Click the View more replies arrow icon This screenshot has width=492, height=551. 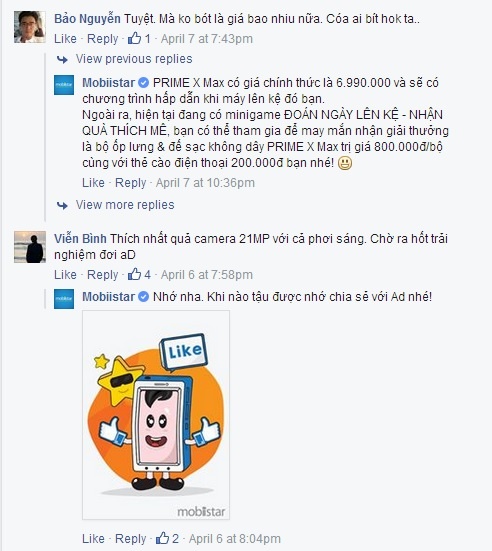(62, 205)
